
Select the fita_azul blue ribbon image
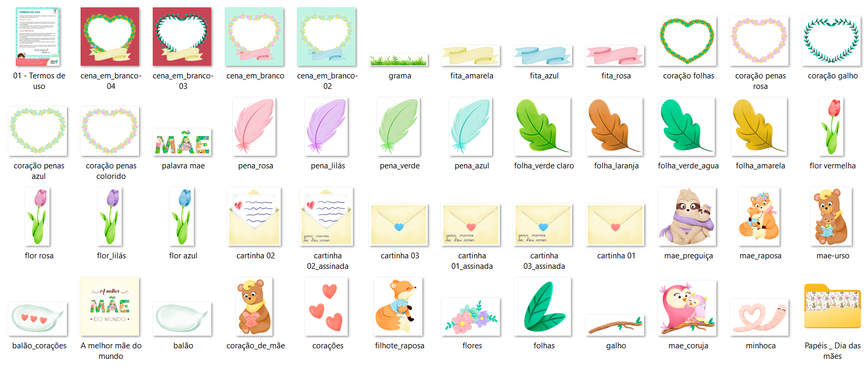[543, 56]
